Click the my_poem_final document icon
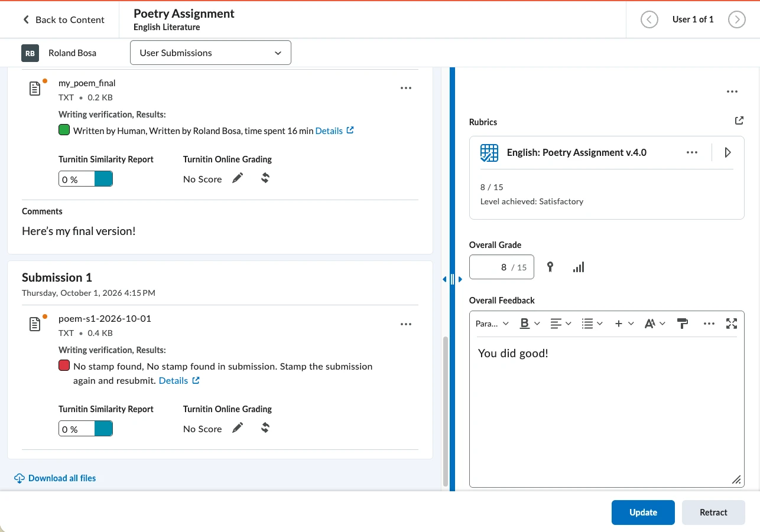This screenshot has width=760, height=532. pyautogui.click(x=35, y=89)
